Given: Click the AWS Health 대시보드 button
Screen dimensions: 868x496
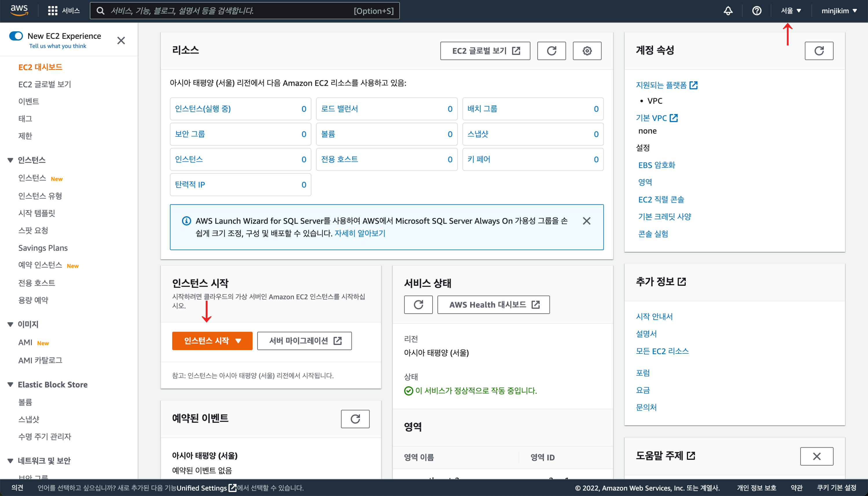Looking at the screenshot, I should pos(493,305).
